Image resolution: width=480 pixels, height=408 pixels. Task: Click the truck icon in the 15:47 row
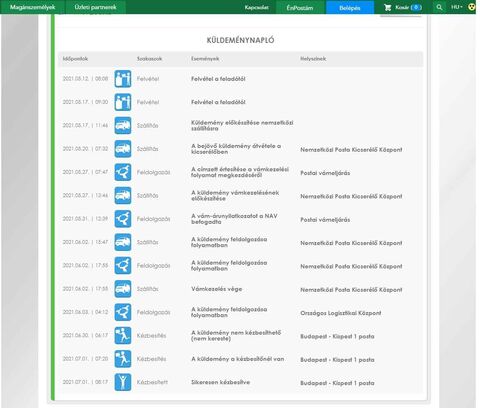coord(123,242)
